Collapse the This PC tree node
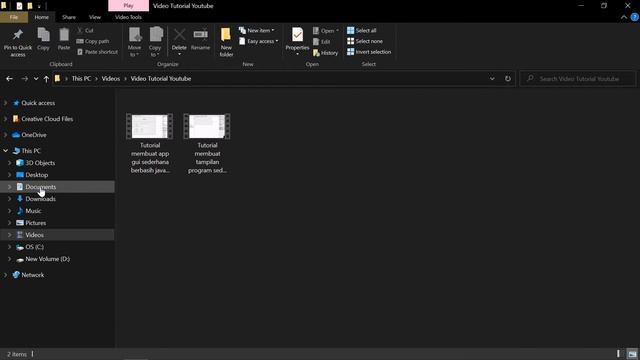This screenshot has width=640, height=360. click(x=5, y=151)
